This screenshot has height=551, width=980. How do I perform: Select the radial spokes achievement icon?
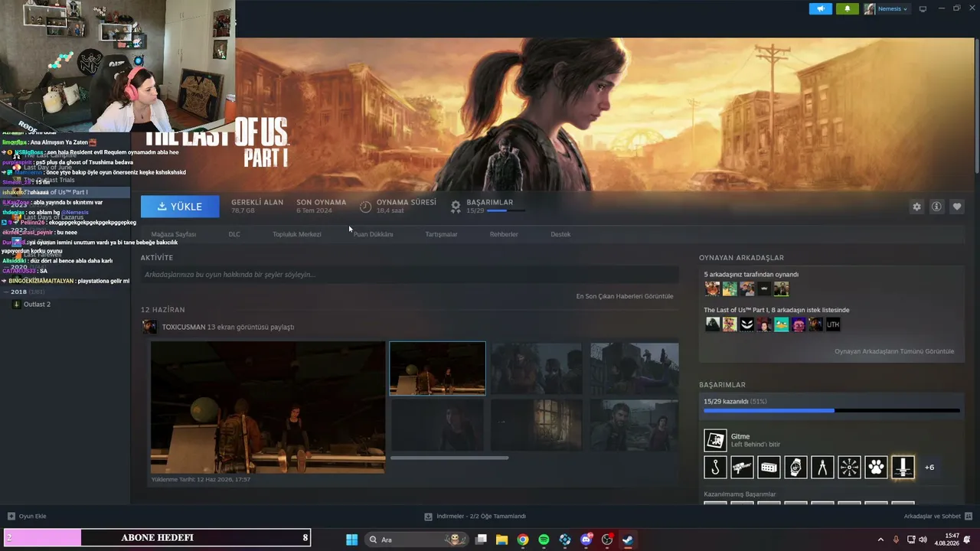coord(849,467)
